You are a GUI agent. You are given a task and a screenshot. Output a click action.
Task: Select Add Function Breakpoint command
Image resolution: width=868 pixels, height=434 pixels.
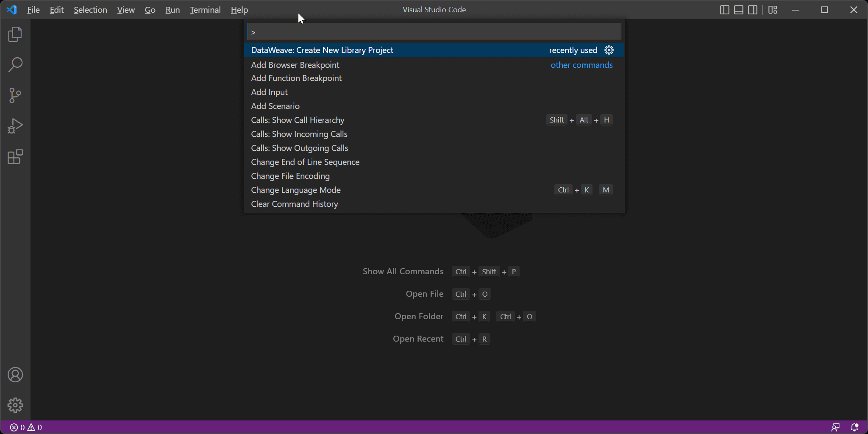(x=434, y=78)
